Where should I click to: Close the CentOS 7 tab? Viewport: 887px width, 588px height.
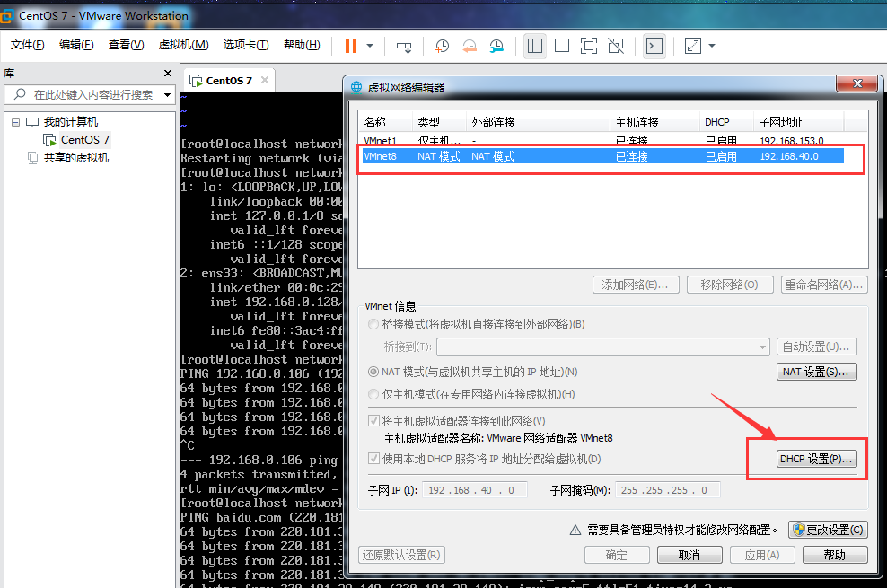click(265, 80)
